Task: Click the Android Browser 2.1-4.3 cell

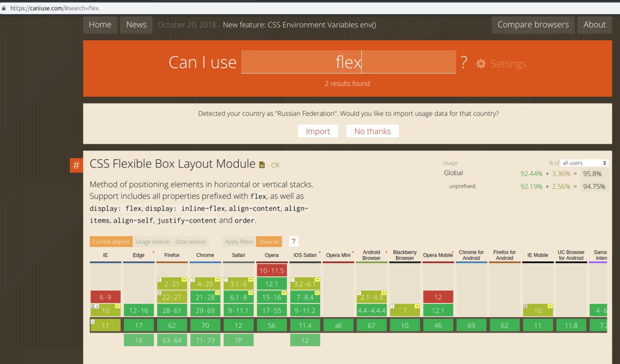Action: pyautogui.click(x=372, y=297)
